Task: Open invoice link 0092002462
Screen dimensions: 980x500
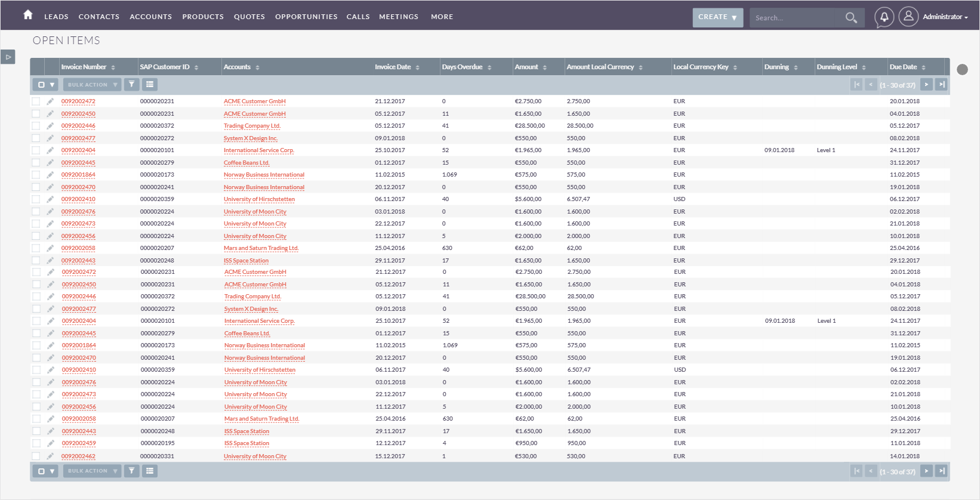Action: (x=78, y=456)
